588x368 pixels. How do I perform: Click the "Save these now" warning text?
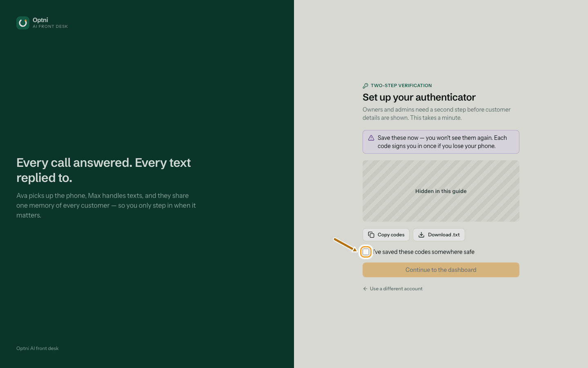[442, 142]
